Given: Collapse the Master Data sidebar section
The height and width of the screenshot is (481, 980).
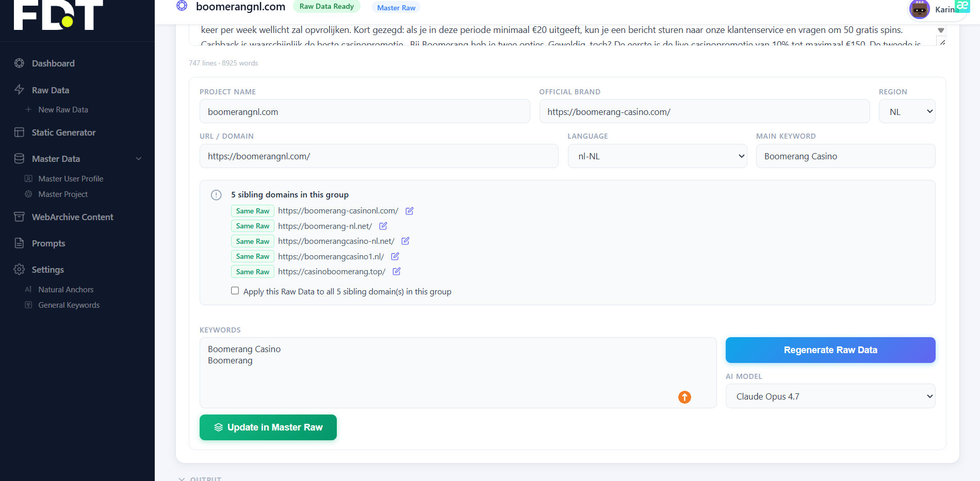Looking at the screenshot, I should 138,159.
